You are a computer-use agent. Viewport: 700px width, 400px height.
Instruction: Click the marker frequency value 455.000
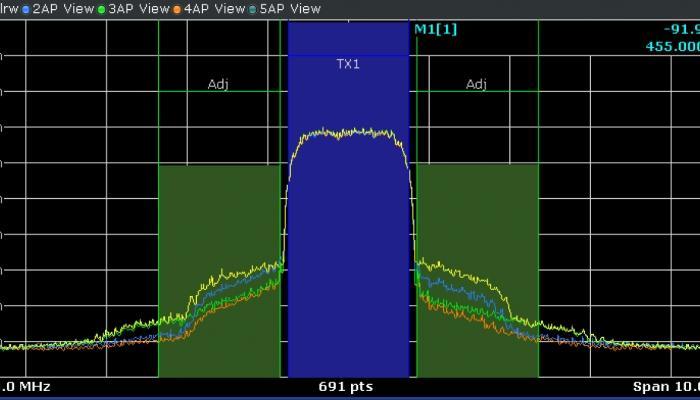[672, 46]
